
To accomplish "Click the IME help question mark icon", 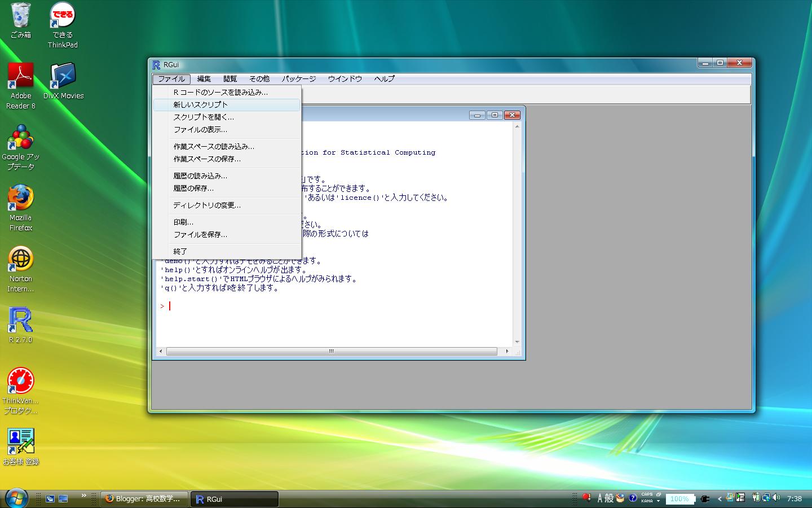I will tap(633, 498).
